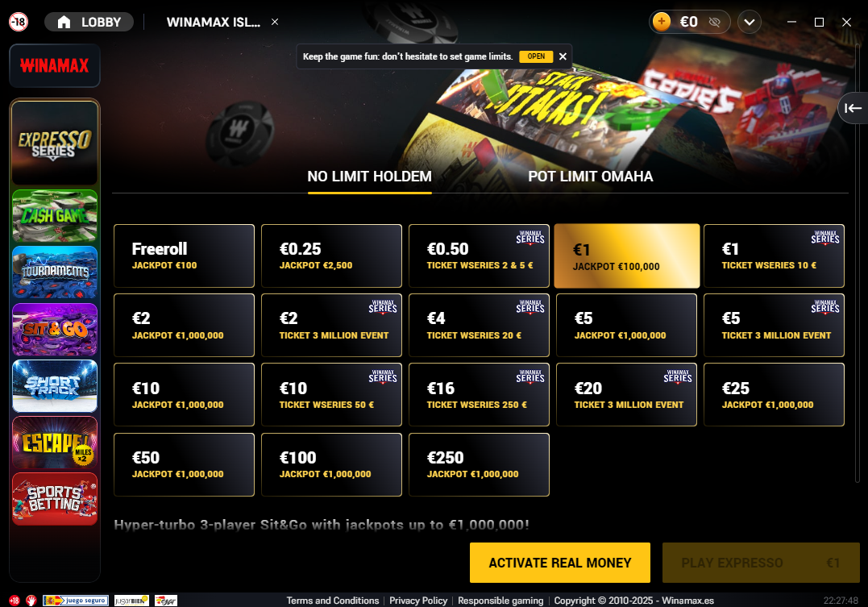The image size is (868, 607).
Task: Open the Expresso Series sidebar tile
Action: [x=55, y=143]
